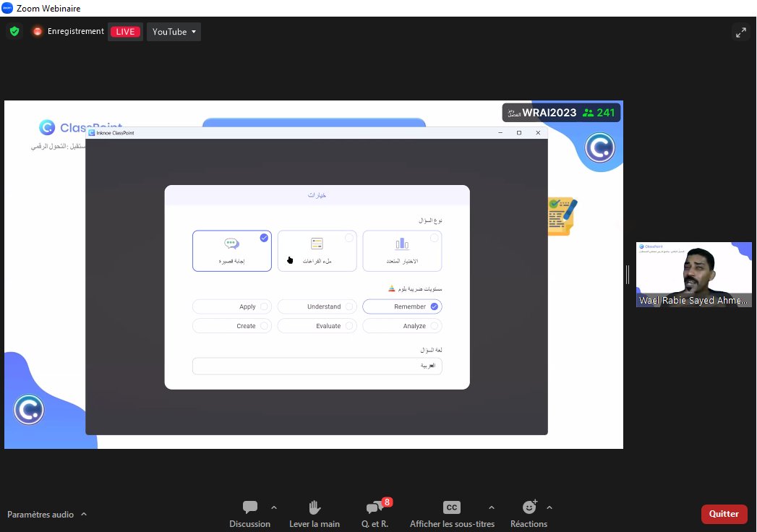This screenshot has height=532, width=757.
Task: Click the ClassPoint circle icon at slide bottom left
Action: 29,410
